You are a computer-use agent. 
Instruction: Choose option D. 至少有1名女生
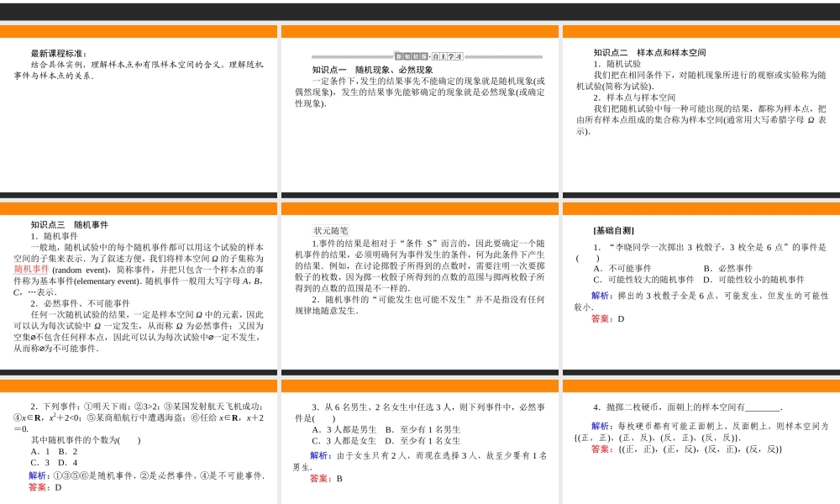click(x=423, y=441)
